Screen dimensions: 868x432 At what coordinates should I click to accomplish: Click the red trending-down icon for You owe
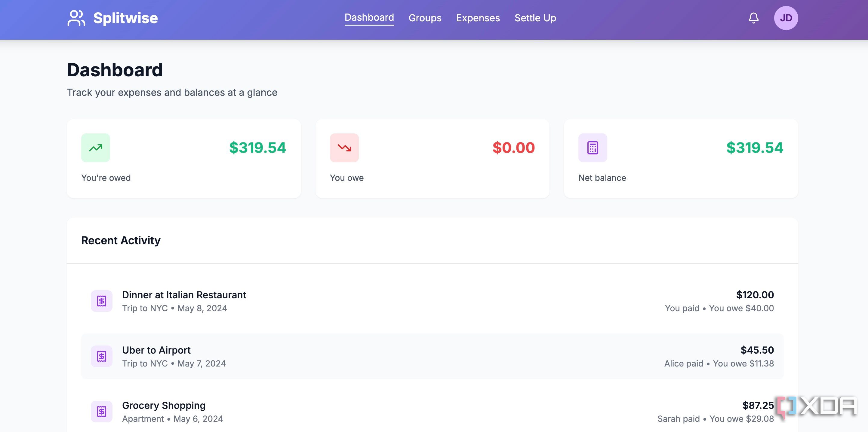(x=344, y=148)
